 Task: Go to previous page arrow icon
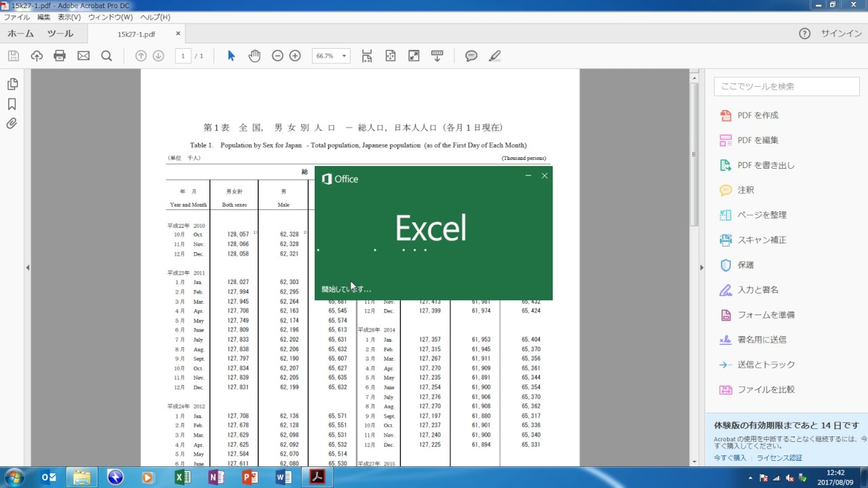click(x=141, y=56)
